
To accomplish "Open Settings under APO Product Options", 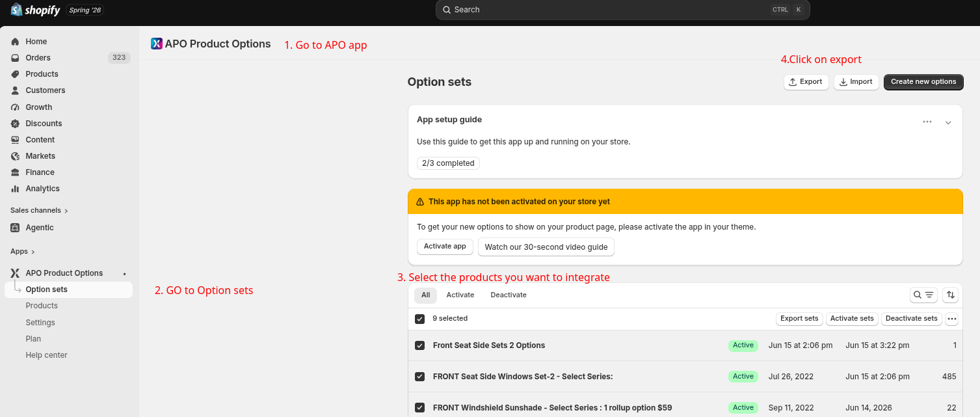I will [40, 323].
